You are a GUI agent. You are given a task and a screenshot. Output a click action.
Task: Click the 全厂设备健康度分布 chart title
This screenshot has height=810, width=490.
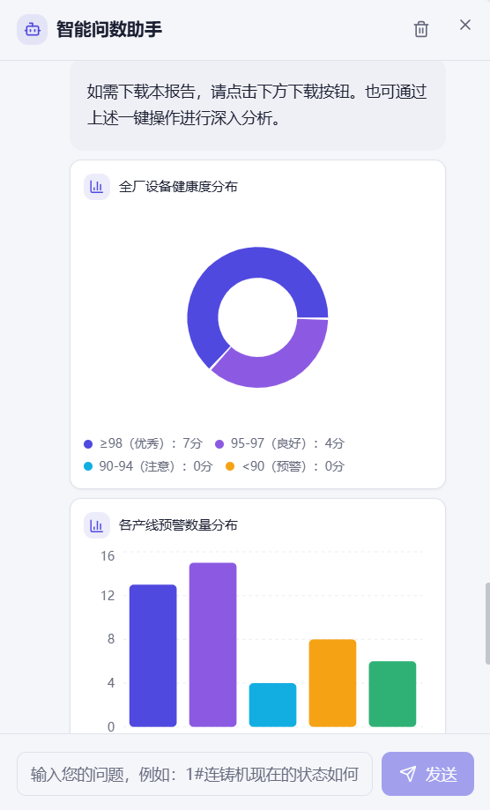[x=178, y=186]
